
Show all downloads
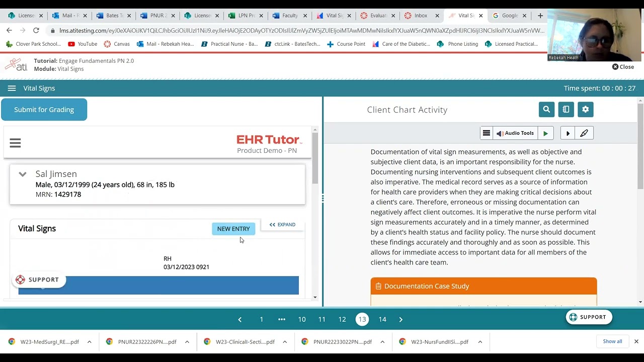point(612,341)
